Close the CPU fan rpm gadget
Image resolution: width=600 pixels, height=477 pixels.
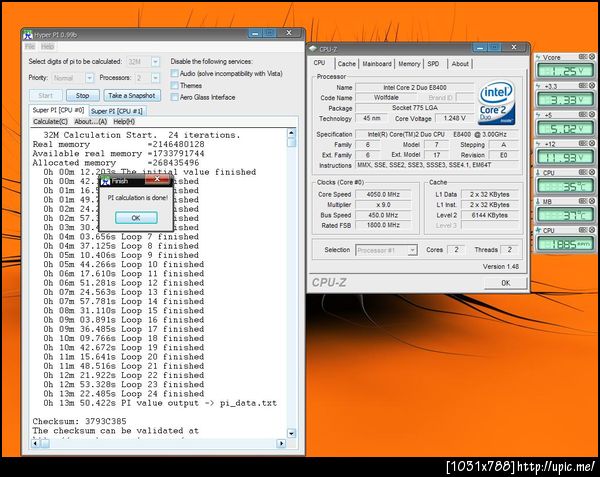tap(592, 230)
